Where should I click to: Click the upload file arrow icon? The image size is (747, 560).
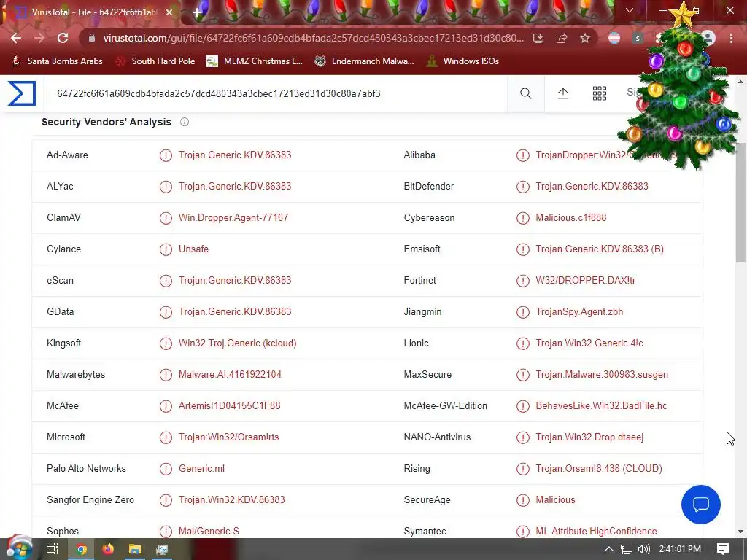(563, 93)
